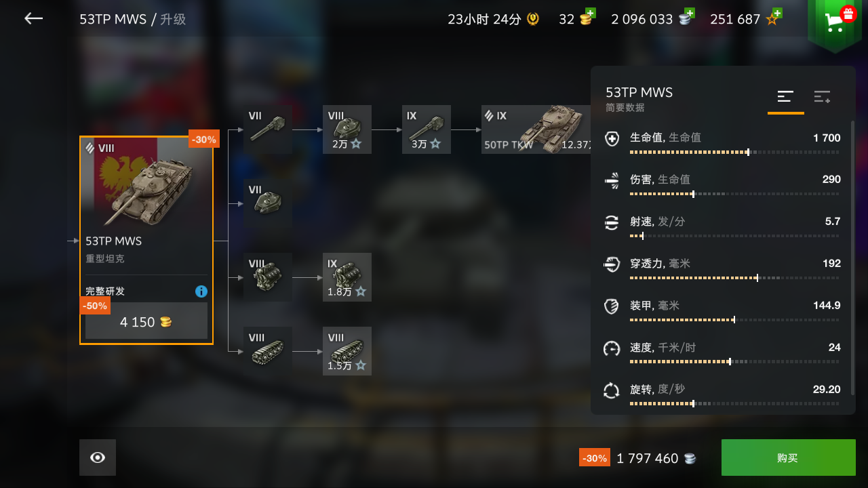
Task: Click the green 购买 button
Action: pyautogui.click(x=789, y=457)
